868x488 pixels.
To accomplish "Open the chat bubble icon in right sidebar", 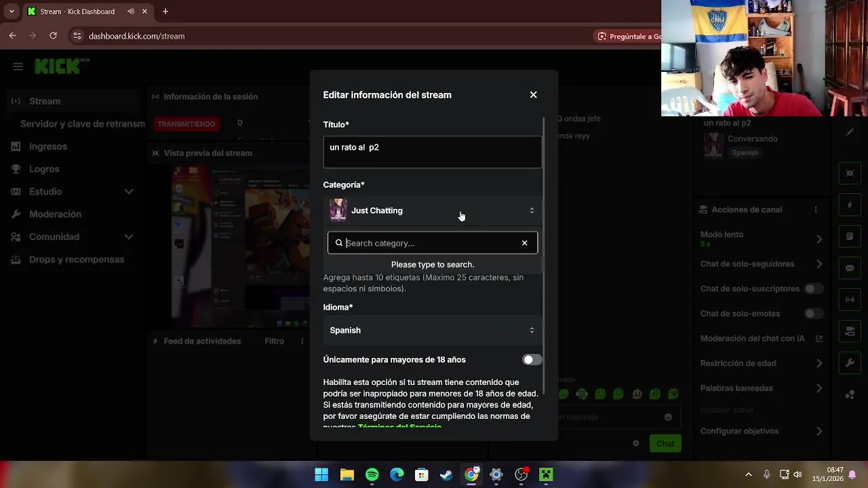I will tap(850, 268).
